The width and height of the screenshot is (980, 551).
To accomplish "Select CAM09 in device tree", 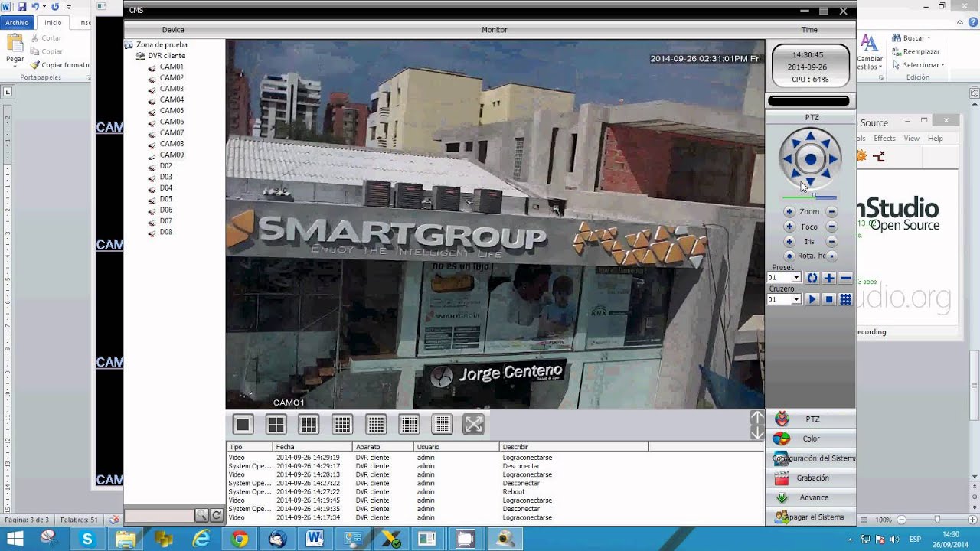I will [171, 155].
